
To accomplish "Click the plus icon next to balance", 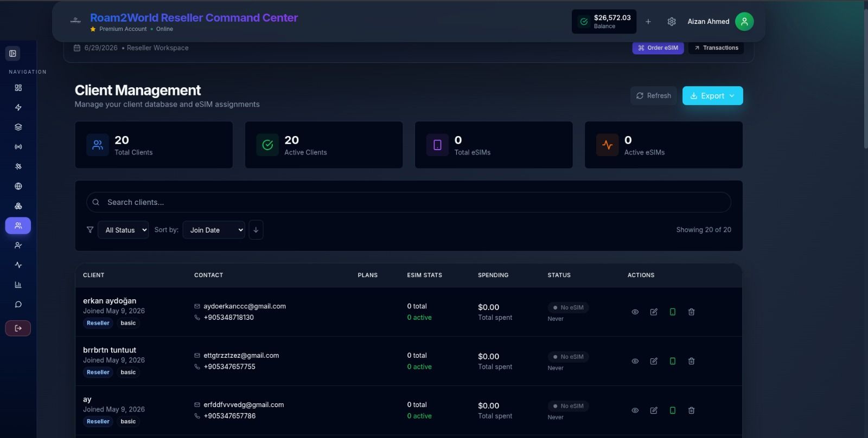I will click(x=648, y=22).
